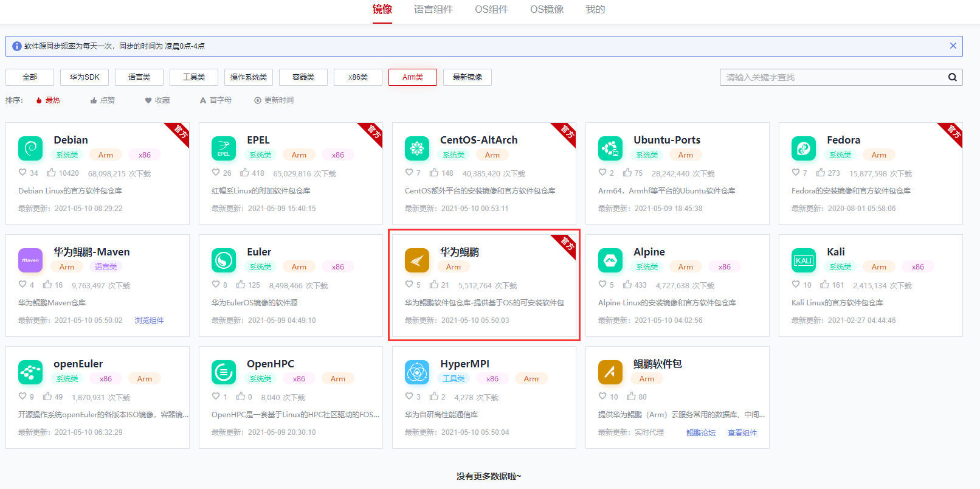980x489 pixels.
Task: Click the 语言类 tag on Maven card
Action: coord(106,267)
